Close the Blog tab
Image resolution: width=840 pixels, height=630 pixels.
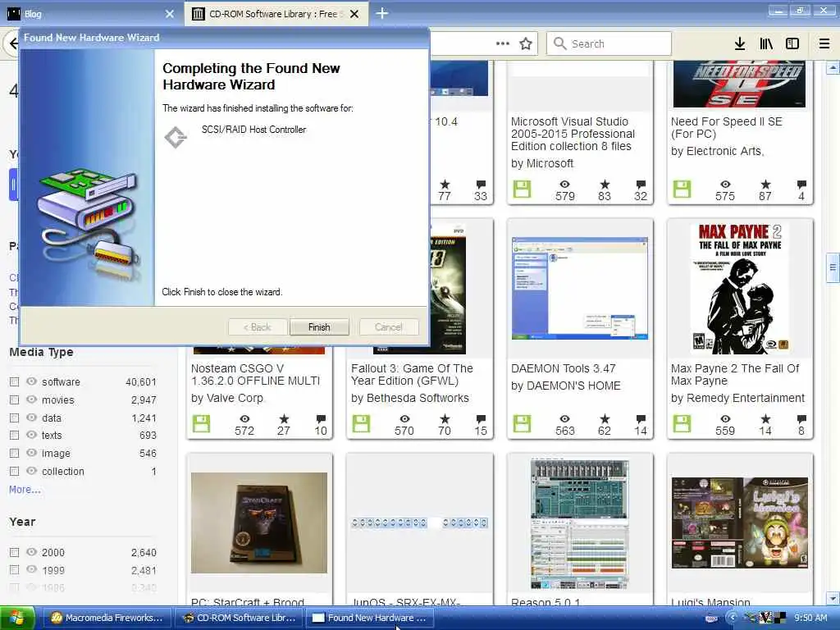click(170, 14)
